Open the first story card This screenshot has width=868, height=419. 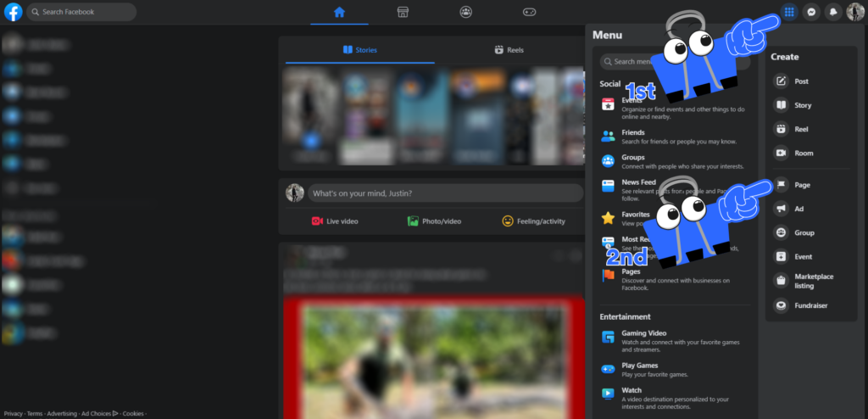pos(310,116)
